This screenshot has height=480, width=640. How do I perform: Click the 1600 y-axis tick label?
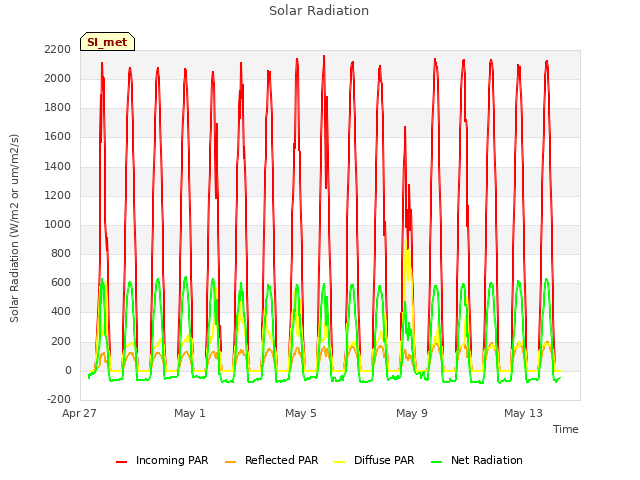pos(58,137)
